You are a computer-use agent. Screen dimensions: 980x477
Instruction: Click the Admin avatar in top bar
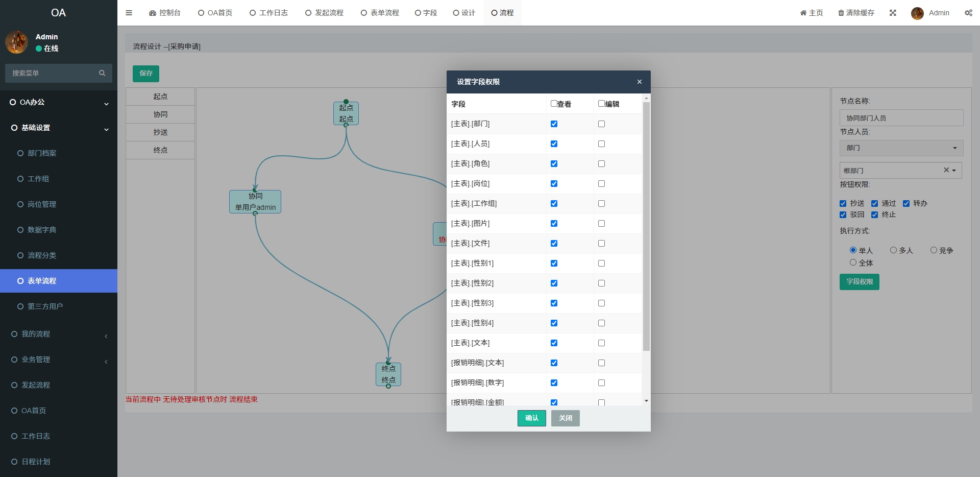917,13
